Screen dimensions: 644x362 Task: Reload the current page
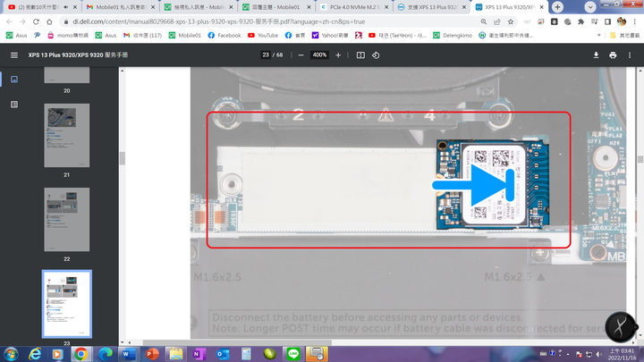(36, 21)
